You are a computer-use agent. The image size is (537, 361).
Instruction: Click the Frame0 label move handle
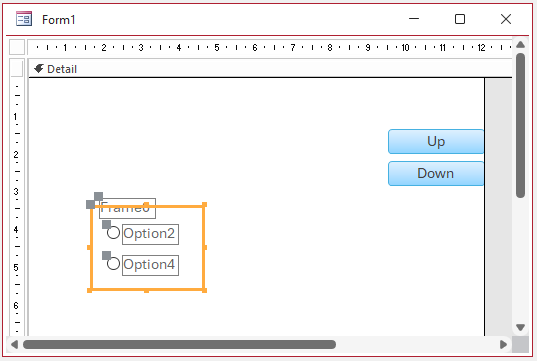pos(99,196)
